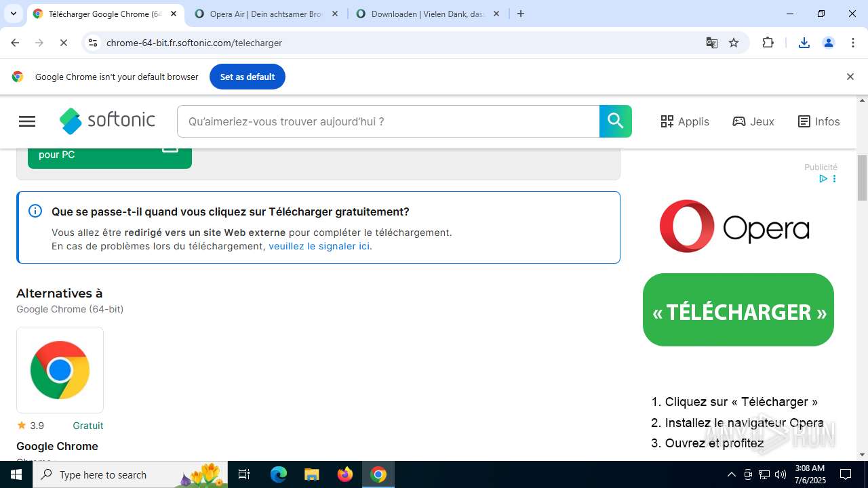The height and width of the screenshot is (488, 868).
Task: Launch Firefox from taskbar
Action: coord(345,474)
